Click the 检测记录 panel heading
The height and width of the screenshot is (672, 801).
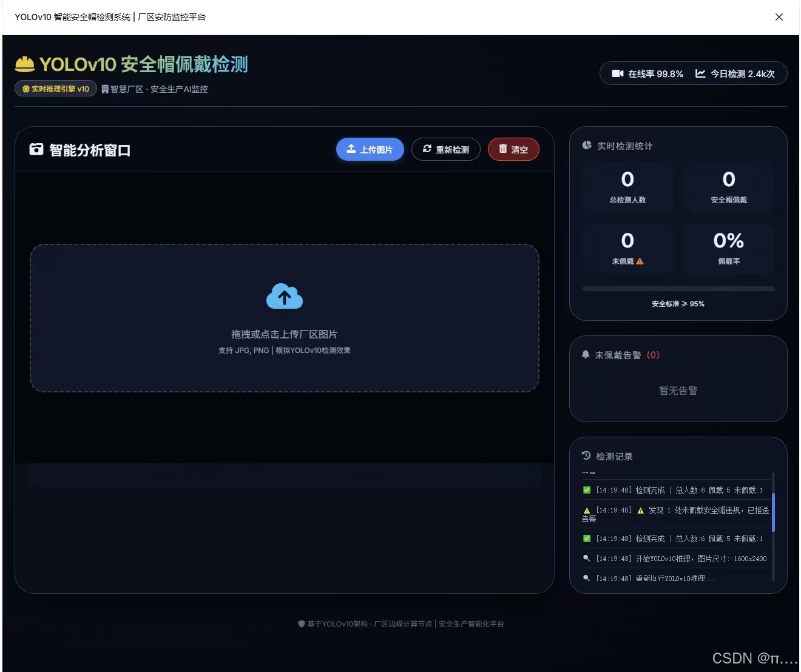coord(614,456)
